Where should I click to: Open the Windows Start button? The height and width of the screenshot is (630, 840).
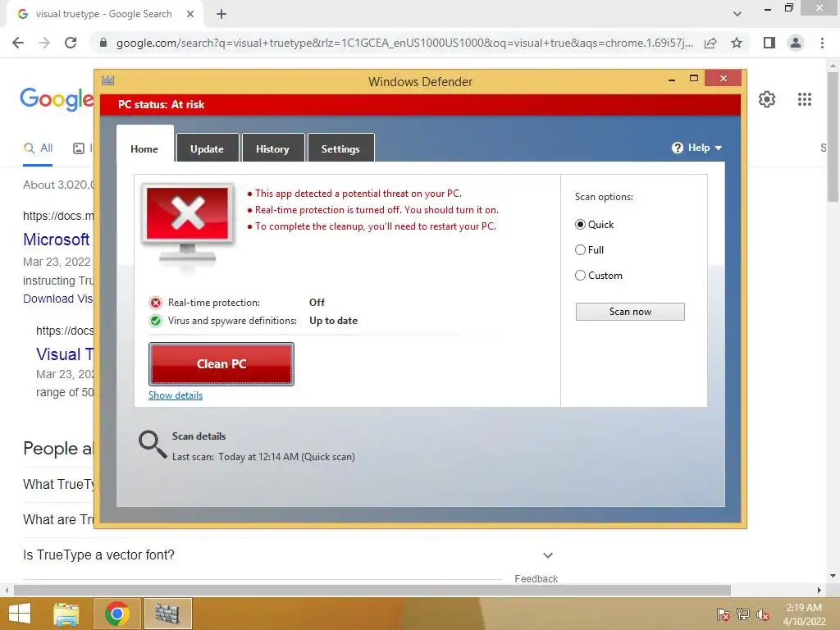[20, 614]
